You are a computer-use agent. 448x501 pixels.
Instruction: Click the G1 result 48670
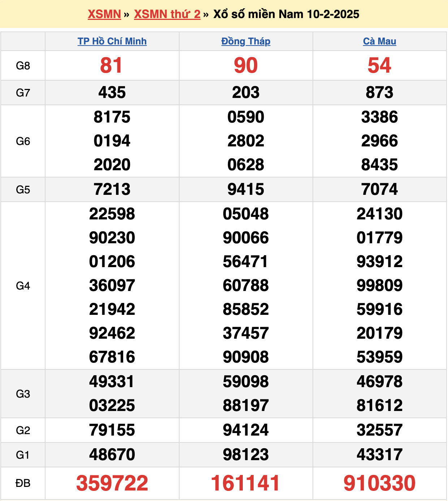(112, 454)
